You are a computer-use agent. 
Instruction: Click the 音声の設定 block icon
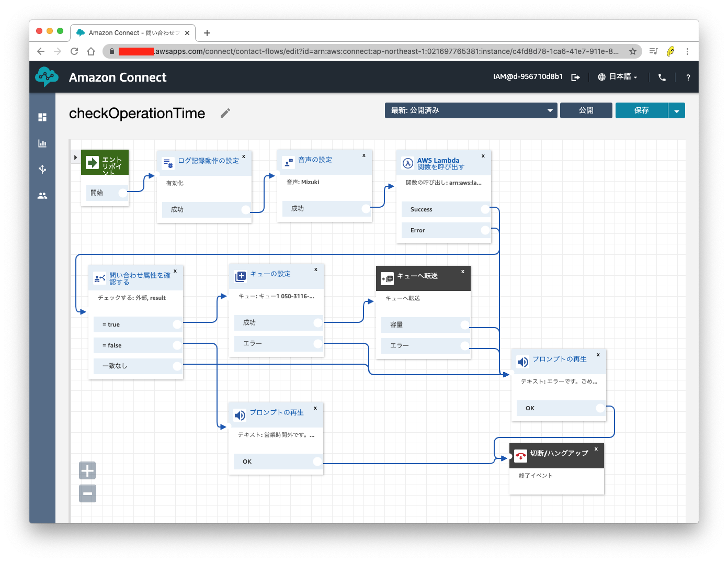click(288, 163)
